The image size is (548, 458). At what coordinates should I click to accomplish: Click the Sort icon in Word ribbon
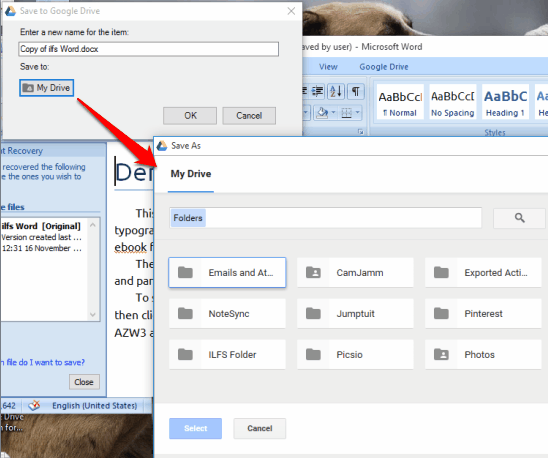pyautogui.click(x=336, y=92)
